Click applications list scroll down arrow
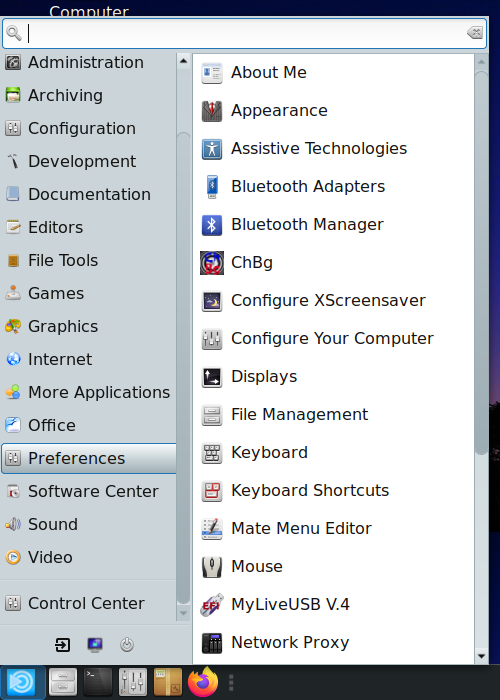500x700 pixels. [x=481, y=656]
